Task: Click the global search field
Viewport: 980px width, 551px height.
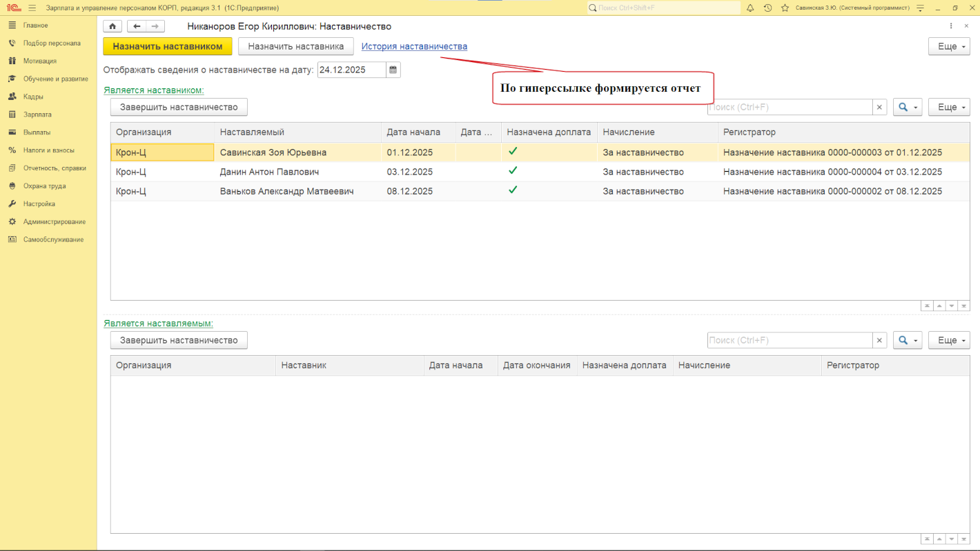Action: click(663, 8)
